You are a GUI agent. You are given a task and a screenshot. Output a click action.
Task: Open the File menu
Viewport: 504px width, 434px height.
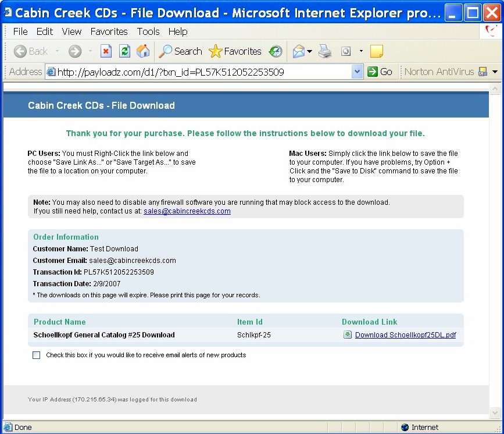point(20,31)
